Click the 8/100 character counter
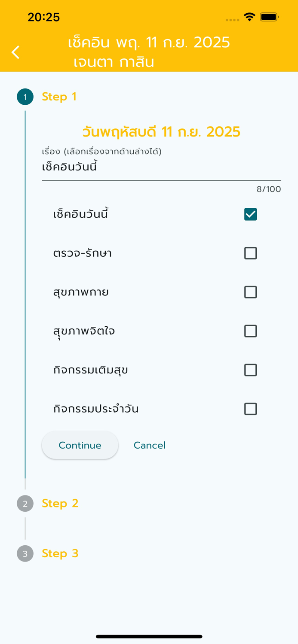 [267, 189]
